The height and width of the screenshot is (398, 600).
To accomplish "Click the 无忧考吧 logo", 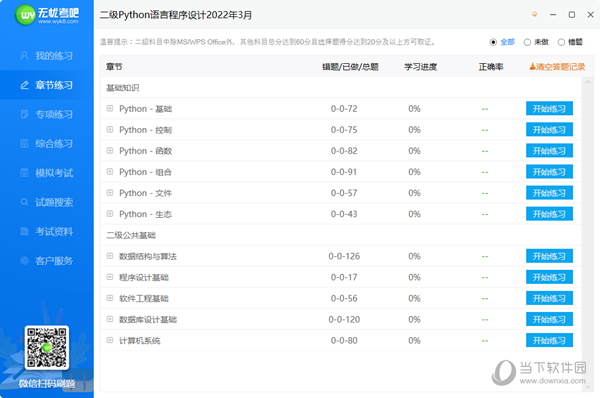I will [x=47, y=15].
